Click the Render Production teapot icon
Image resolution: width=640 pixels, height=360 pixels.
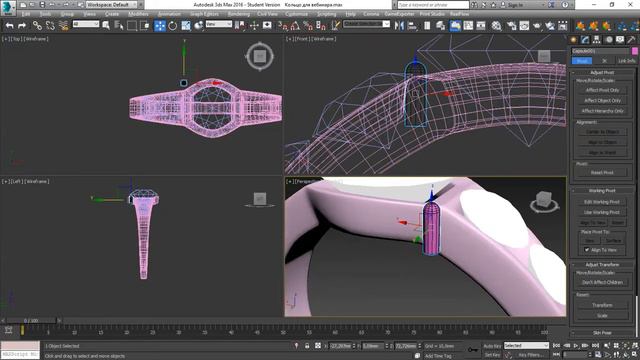click(x=537, y=26)
